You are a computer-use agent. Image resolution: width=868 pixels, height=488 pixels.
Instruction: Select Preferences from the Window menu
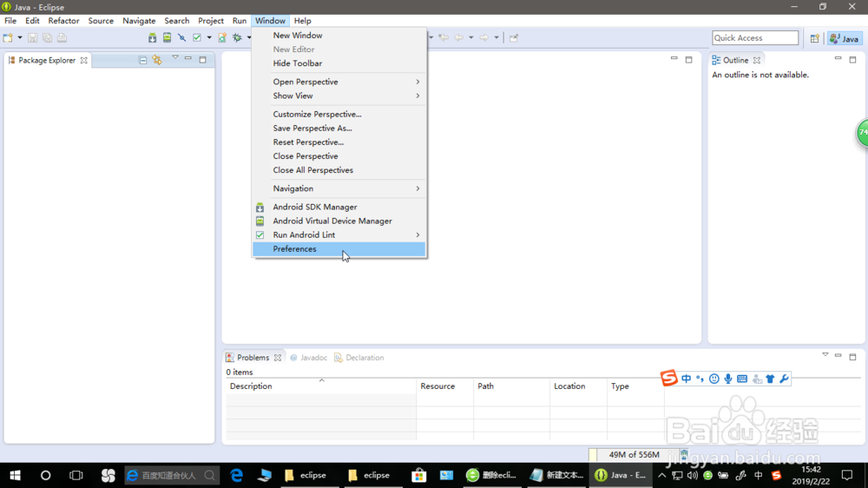[x=339, y=249]
